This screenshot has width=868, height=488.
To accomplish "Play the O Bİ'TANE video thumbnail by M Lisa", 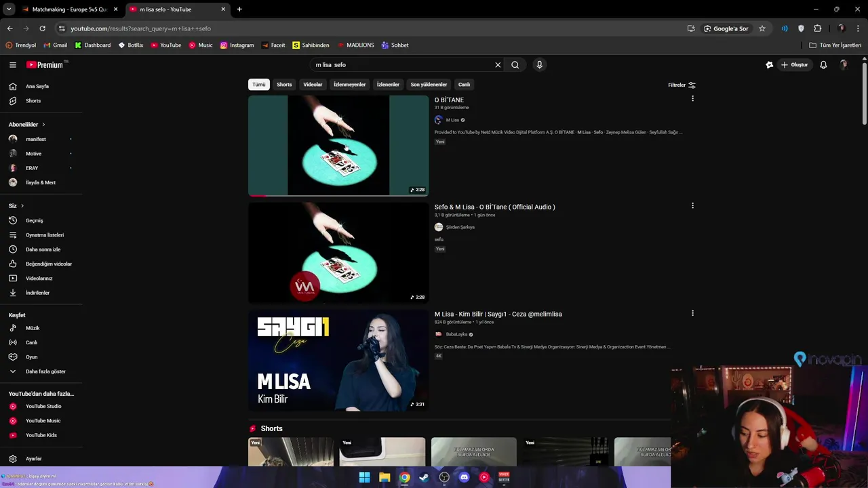I will coord(338,146).
